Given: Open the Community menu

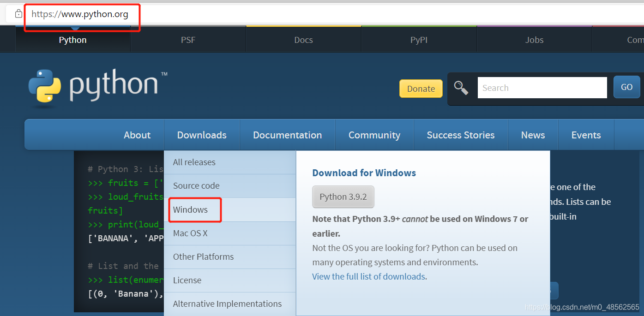Looking at the screenshot, I should (374, 135).
